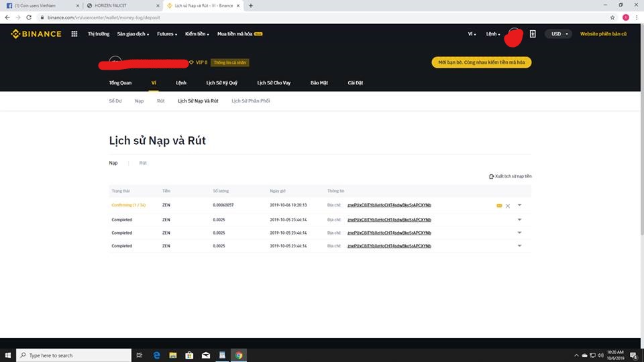Click Thông tin cá nhân button
The image size is (644, 362).
click(229, 62)
